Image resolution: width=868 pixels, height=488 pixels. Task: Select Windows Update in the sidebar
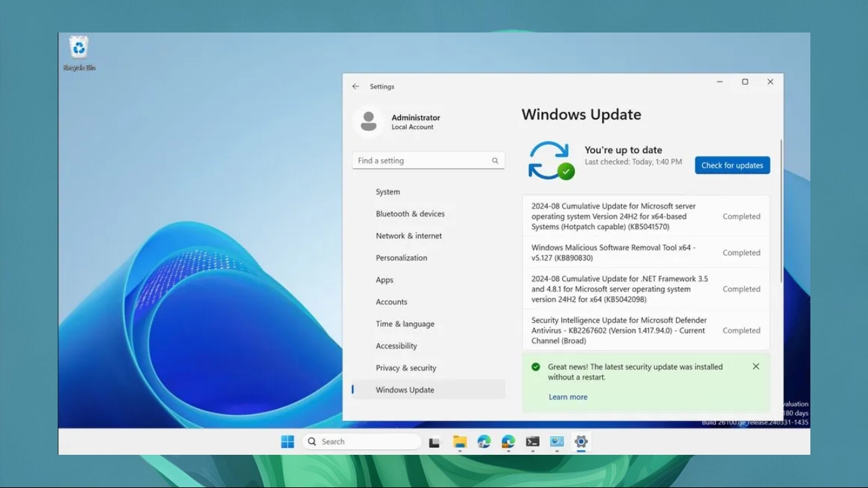coord(429,390)
